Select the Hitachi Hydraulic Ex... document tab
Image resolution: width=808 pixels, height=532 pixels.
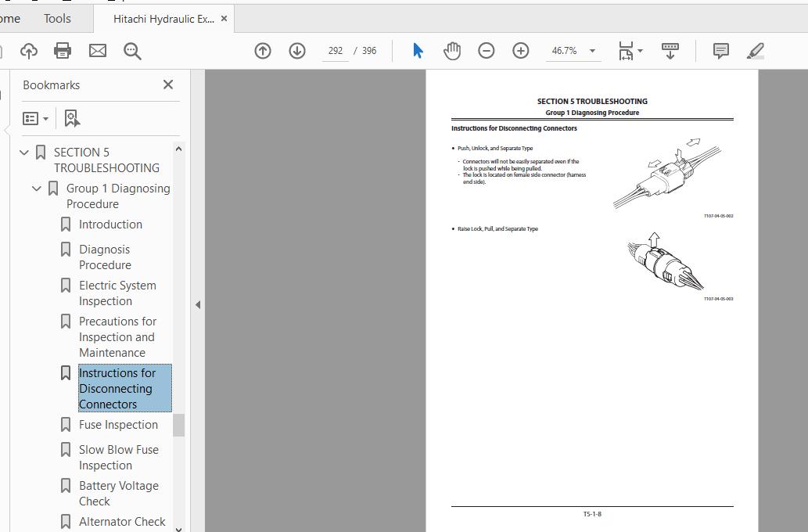(x=163, y=19)
